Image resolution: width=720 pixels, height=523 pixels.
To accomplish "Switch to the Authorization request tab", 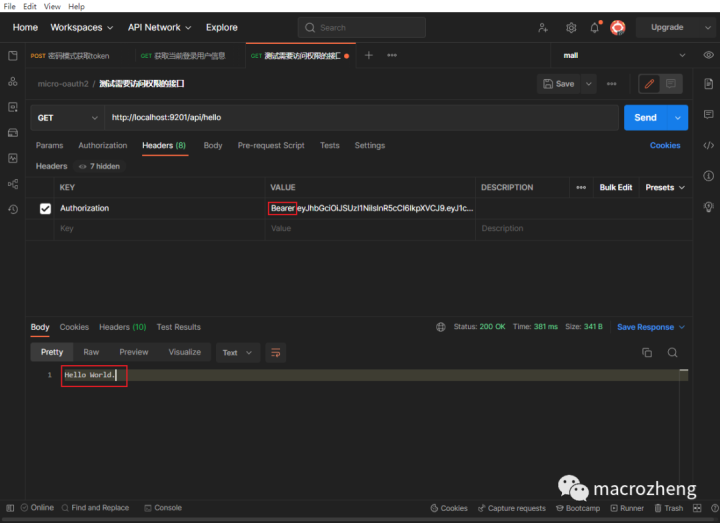I will point(103,146).
